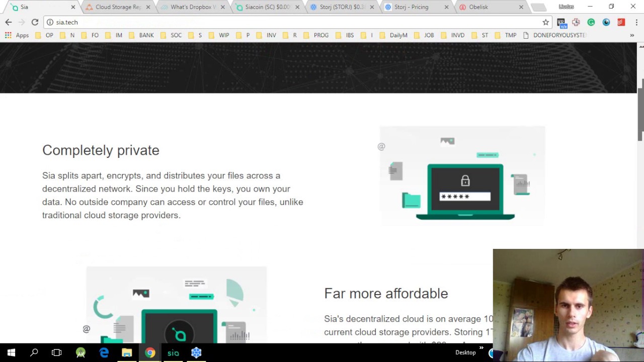Close the Cloud Storage tab
Screen dimensions: 644x362
(x=148, y=7)
